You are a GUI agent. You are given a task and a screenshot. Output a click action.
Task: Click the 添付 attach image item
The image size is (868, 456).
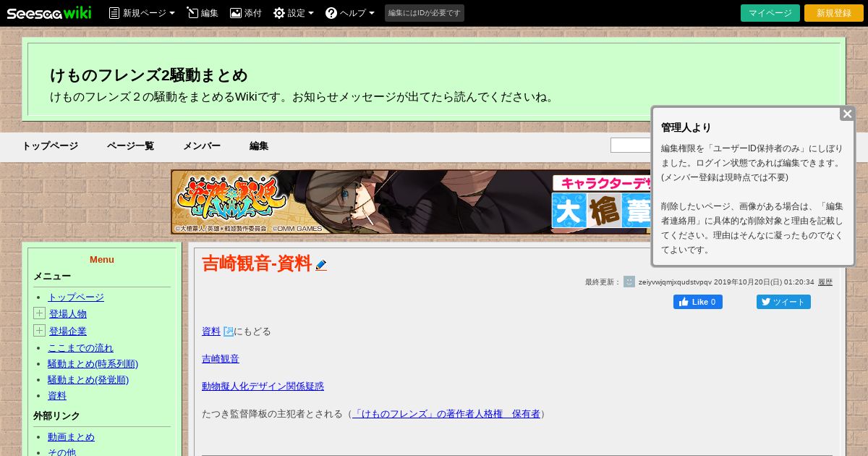tap(246, 13)
